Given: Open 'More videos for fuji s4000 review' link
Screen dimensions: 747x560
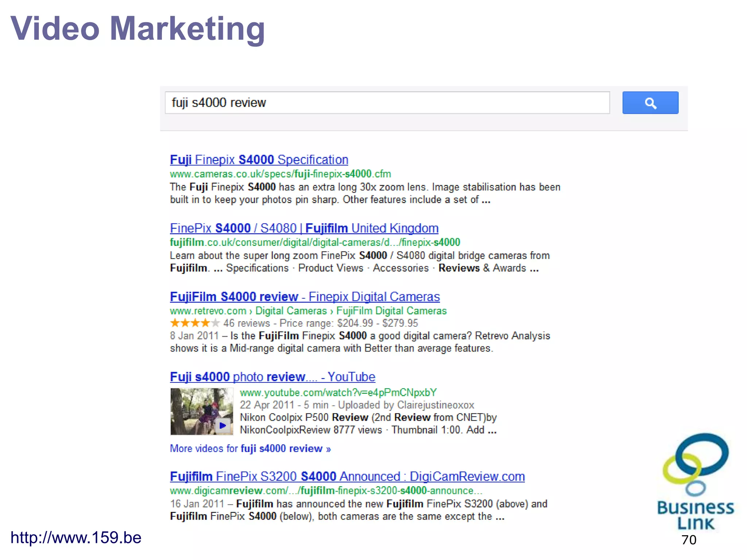Looking at the screenshot, I should coord(250,448).
